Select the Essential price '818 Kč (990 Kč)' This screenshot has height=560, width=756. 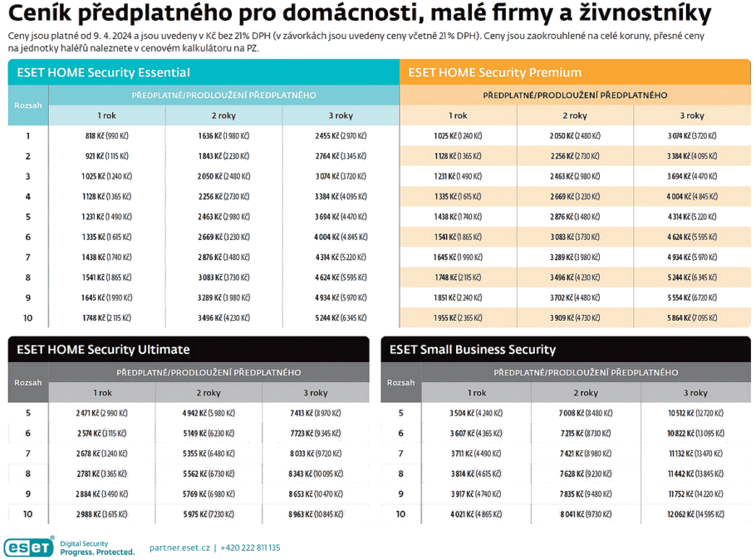coord(106,136)
